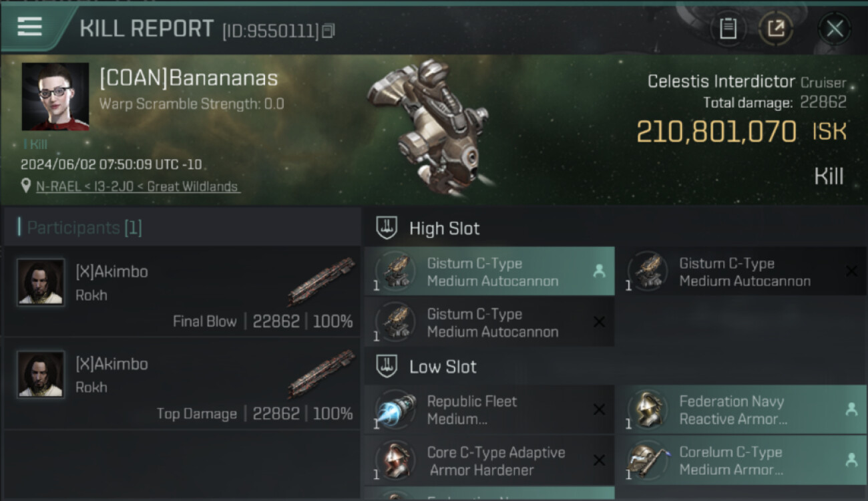Click Akimbo's Final Blow portrait
Screen dimensions: 868x501
pyautogui.click(x=41, y=282)
